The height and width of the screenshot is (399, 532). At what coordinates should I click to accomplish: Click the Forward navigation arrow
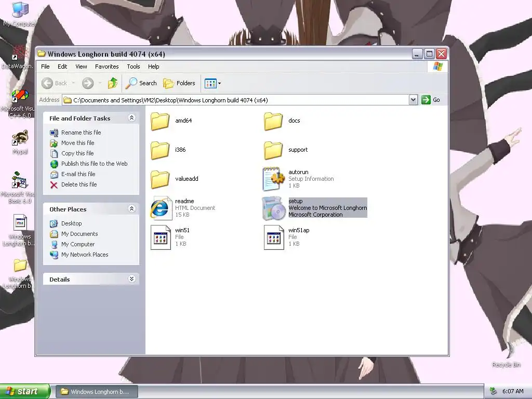(x=88, y=83)
